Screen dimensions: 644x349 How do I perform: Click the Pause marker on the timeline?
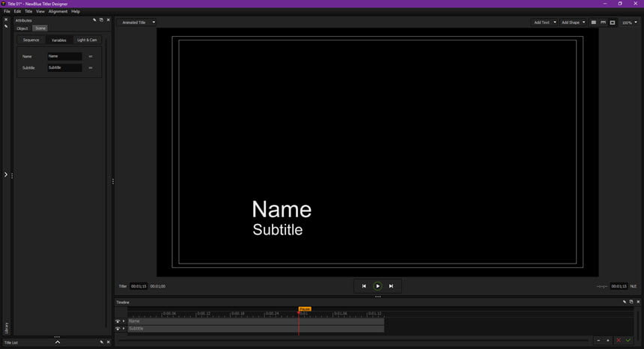click(305, 309)
